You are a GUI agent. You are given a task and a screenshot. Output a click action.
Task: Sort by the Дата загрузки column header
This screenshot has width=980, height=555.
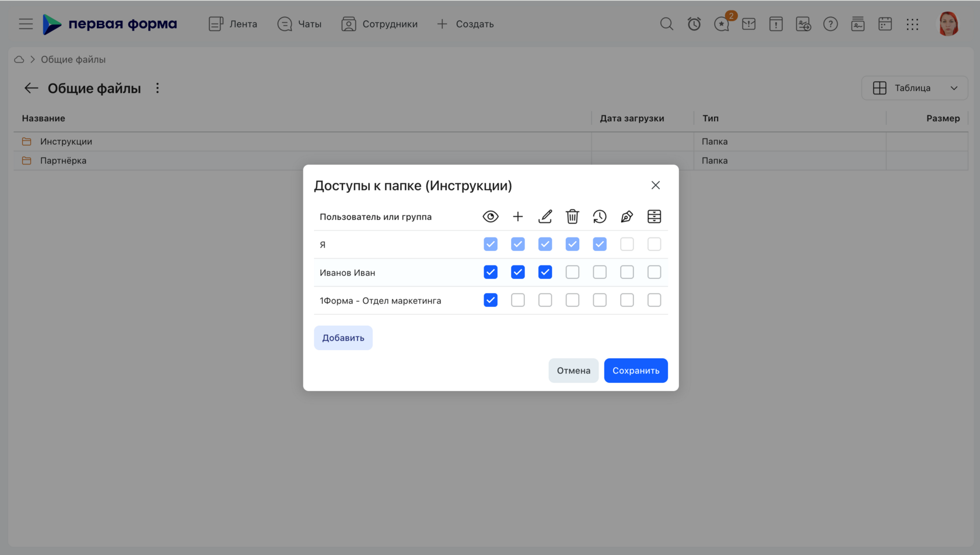click(632, 118)
